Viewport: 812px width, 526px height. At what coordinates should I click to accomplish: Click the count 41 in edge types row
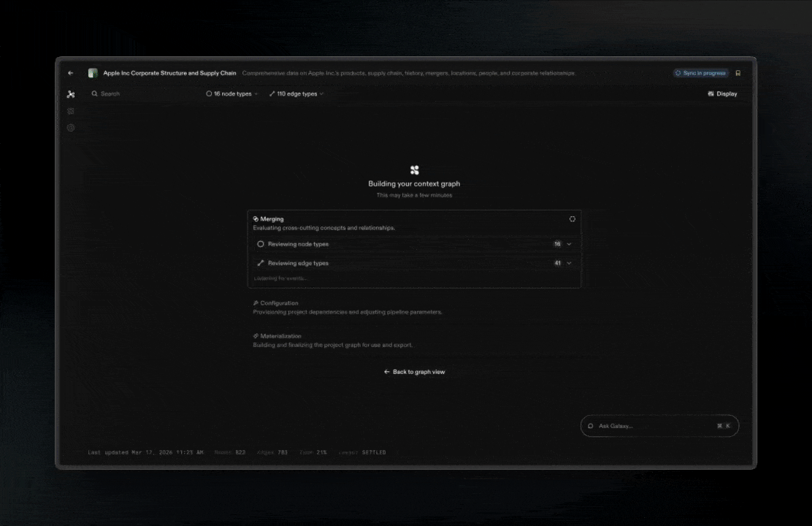tap(557, 263)
